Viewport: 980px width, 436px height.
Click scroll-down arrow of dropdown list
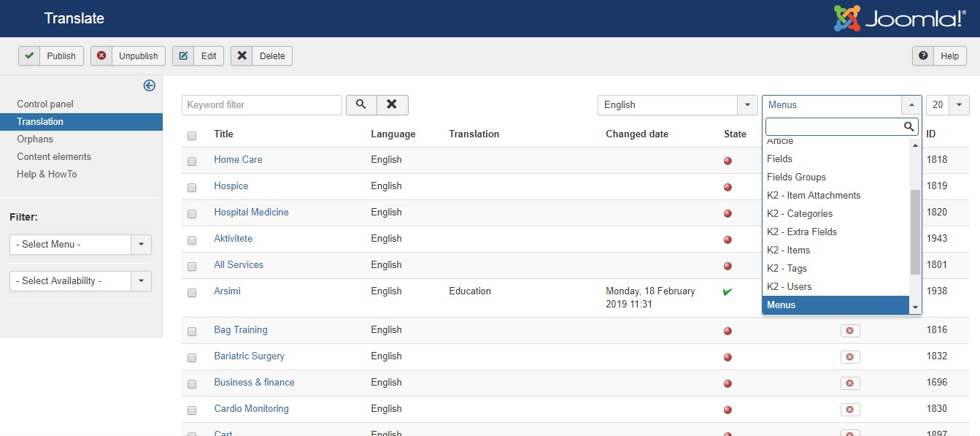coord(915,308)
